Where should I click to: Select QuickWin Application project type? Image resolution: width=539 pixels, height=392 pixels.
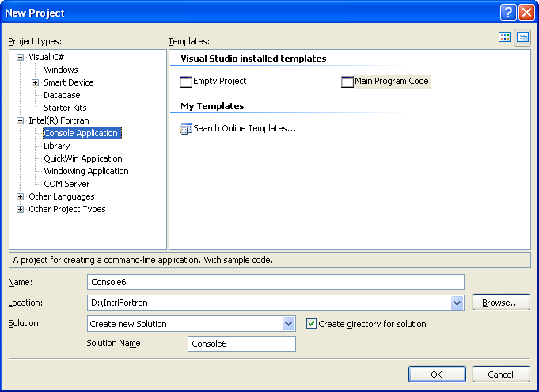[83, 158]
